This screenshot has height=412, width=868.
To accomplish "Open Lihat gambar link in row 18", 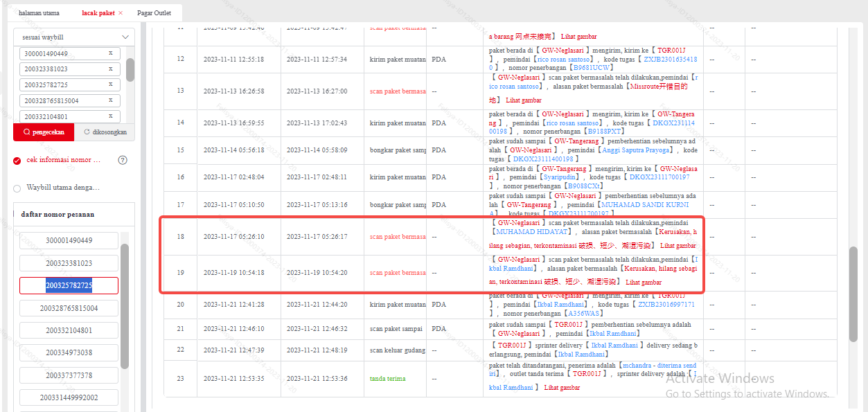I will tap(678, 246).
